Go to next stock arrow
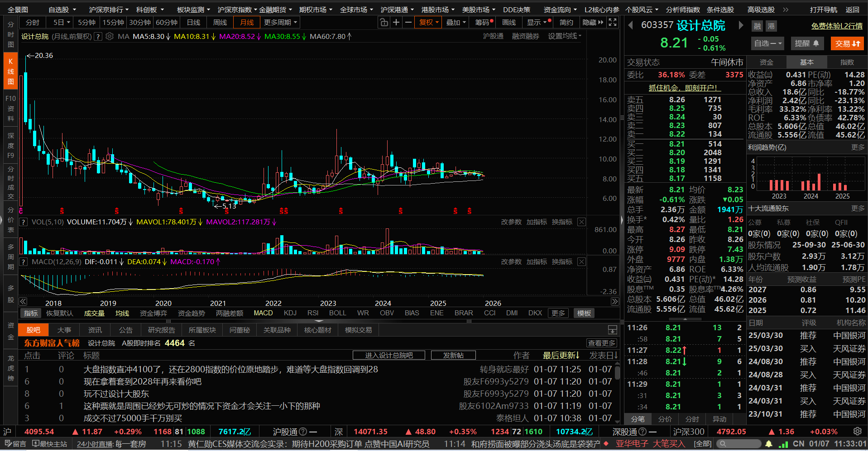Image resolution: width=868 pixels, height=451 pixels. coord(741,25)
